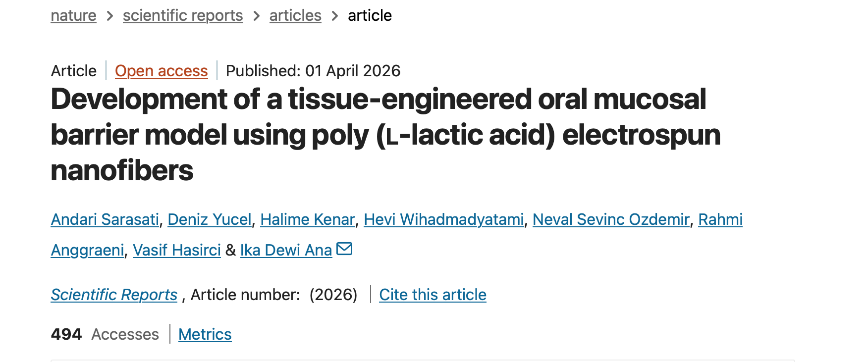Open Vasif Hasirci author link
This screenshot has width=868, height=362.
[177, 250]
